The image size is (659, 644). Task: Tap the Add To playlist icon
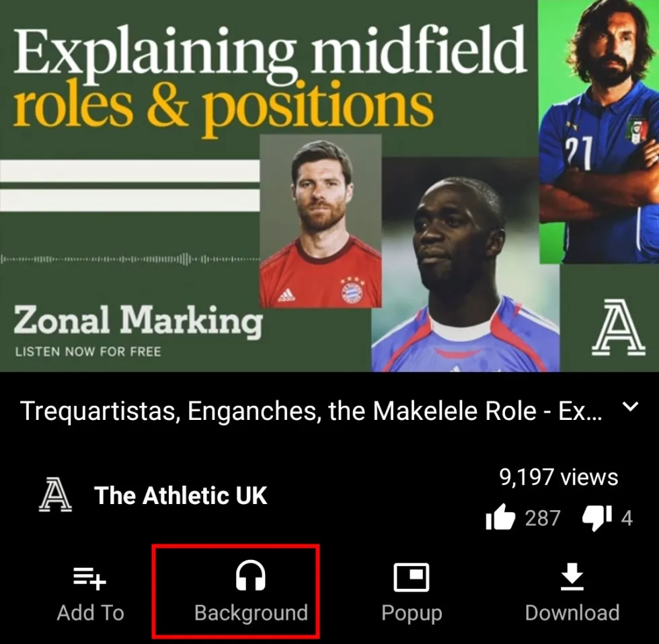(90, 579)
